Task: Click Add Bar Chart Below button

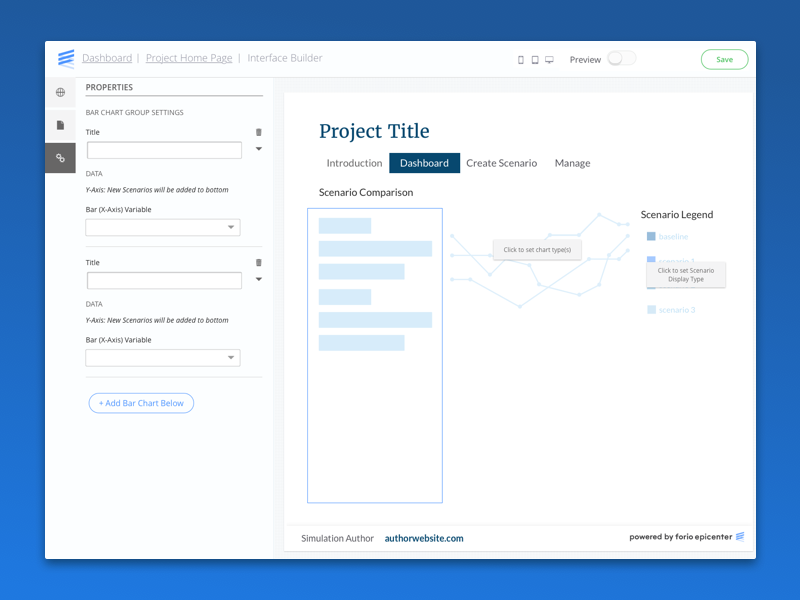Action: click(x=141, y=403)
